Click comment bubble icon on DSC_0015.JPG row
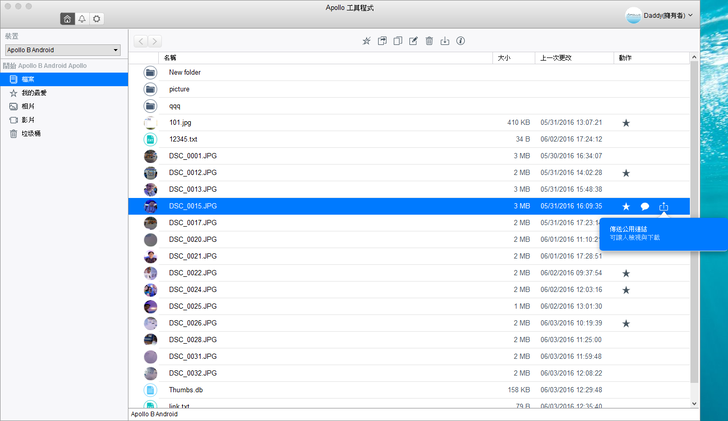Image resolution: width=728 pixels, height=421 pixels. click(x=645, y=206)
